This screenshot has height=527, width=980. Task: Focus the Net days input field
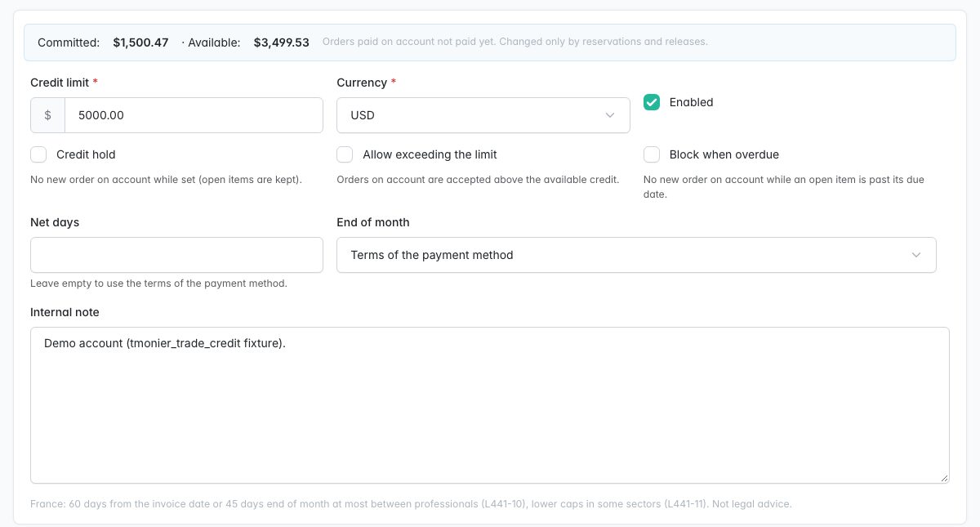click(x=176, y=255)
